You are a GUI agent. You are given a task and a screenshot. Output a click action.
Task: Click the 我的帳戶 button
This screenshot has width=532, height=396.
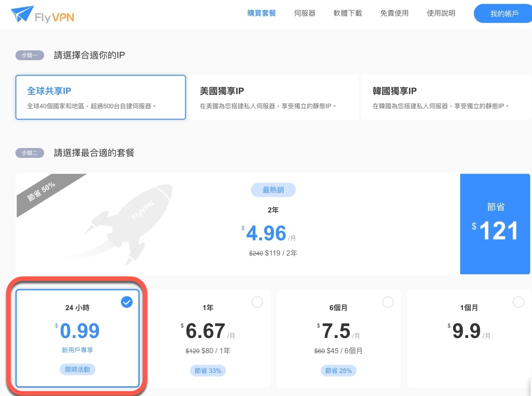503,14
